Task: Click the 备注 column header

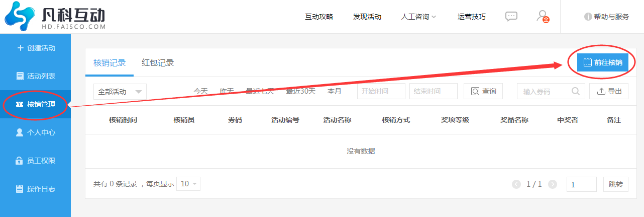Action: tap(614, 120)
